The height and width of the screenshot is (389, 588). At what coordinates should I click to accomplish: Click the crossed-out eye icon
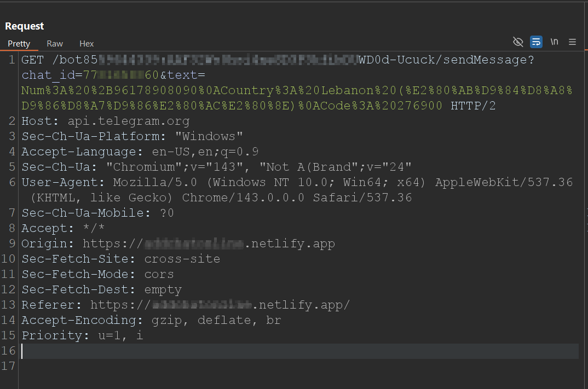[518, 42]
